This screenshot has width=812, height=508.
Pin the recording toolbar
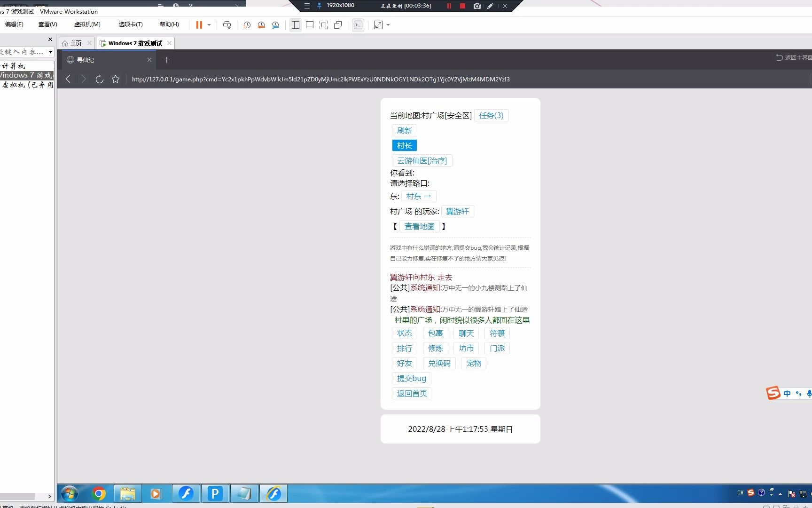pos(319,6)
